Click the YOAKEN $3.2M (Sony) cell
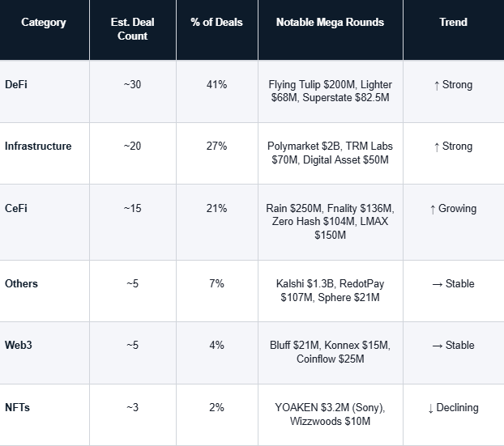The width and height of the screenshot is (504, 446). (x=329, y=414)
